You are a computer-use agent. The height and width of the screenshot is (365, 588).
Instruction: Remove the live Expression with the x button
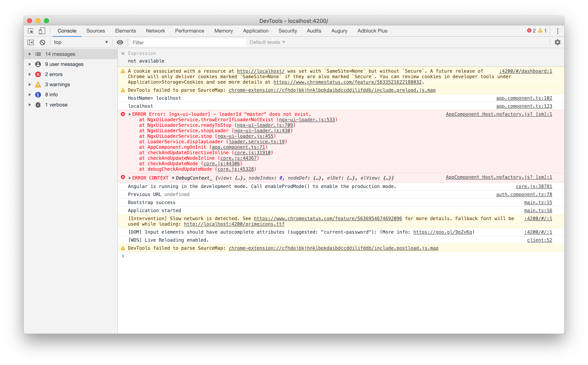(x=123, y=53)
